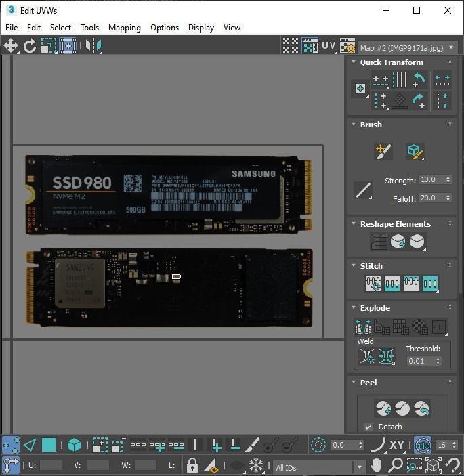Click Target Weld icon
This screenshot has height=476, width=464.
coord(367,355)
